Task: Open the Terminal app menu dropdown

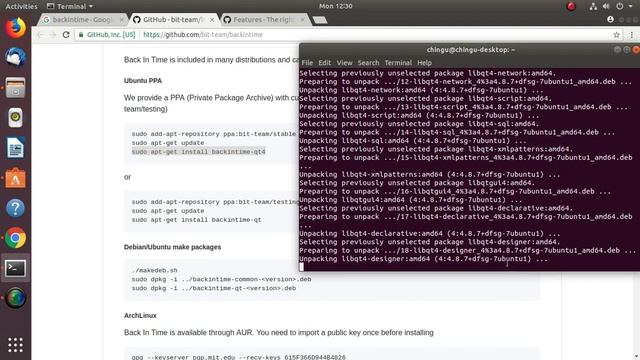Action: coord(70,6)
